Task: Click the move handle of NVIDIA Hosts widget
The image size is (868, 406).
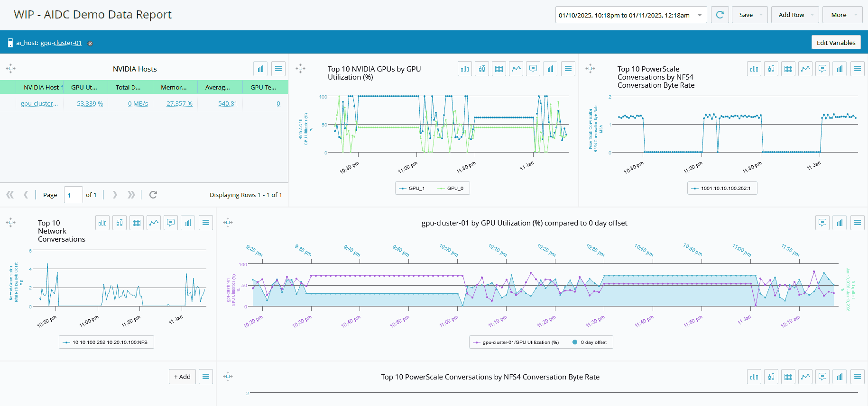Action: point(11,69)
